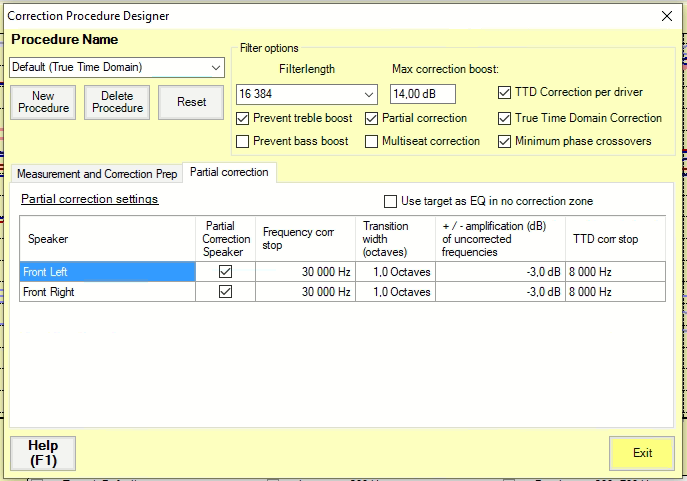This screenshot has height=481, width=687.
Task: Open the Procedure Name dropdown
Action: (x=216, y=68)
